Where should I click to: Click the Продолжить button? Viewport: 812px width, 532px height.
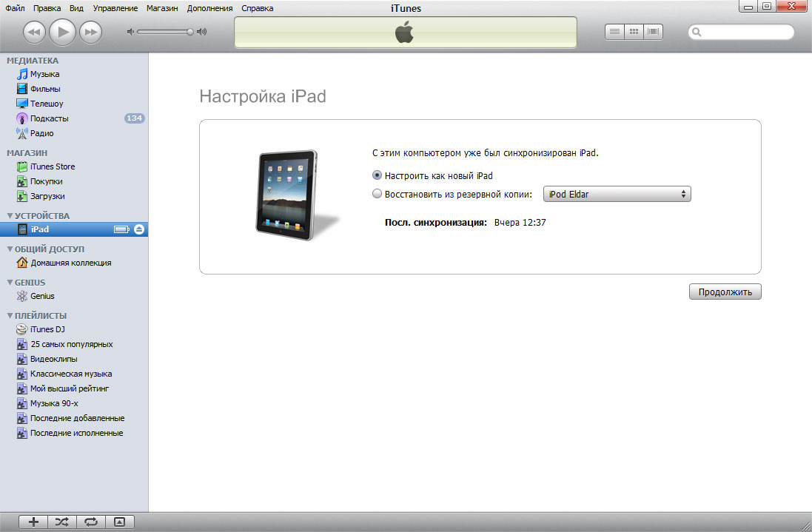[x=725, y=292]
